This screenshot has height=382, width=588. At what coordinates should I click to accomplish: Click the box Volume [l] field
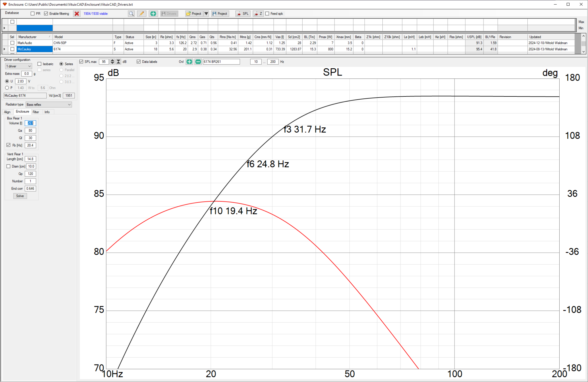point(30,123)
